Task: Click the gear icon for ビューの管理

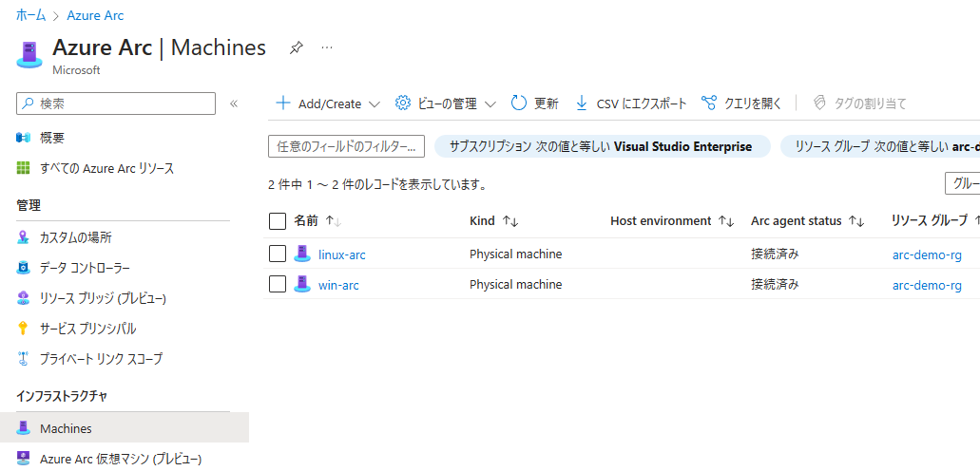Action: point(403,104)
